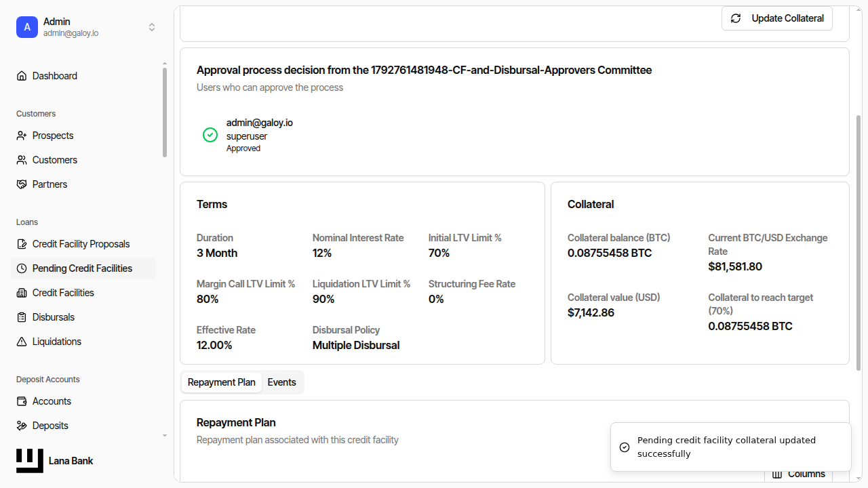Go to the Dashboard link

(84, 76)
